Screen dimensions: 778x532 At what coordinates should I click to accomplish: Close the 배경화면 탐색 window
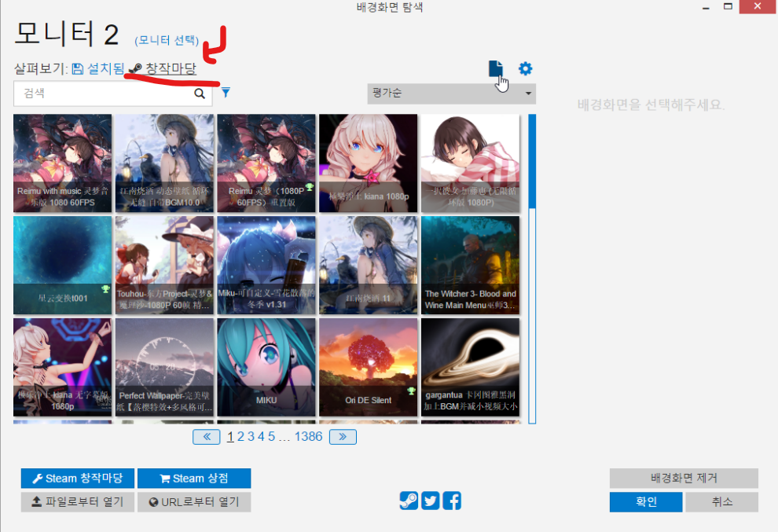(757, 6)
